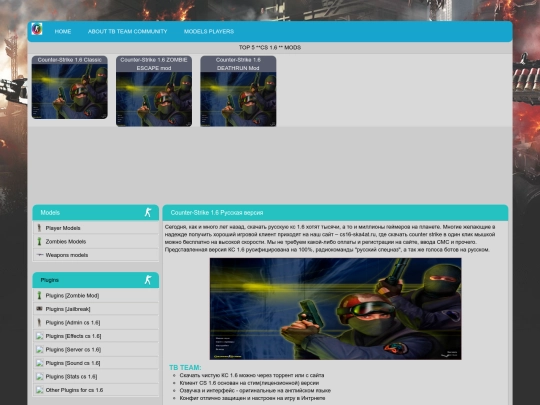Open Counter-Strike 1.6 DEATHRUN Mod thumbnail

pyautogui.click(x=238, y=99)
